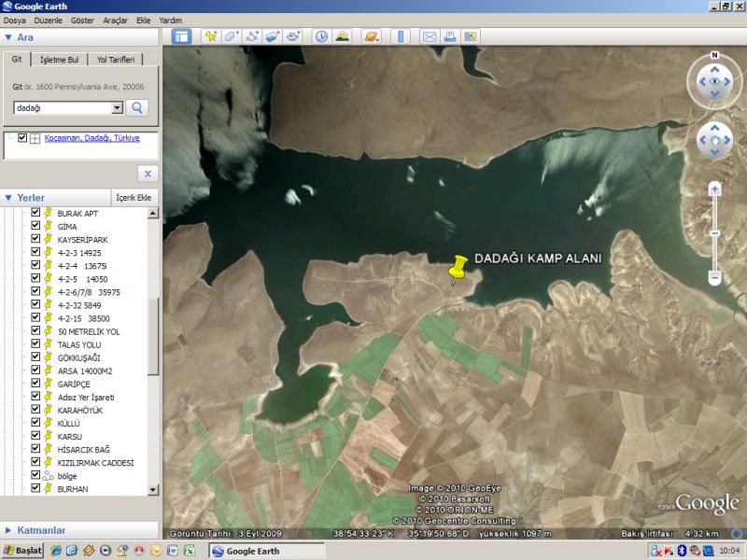Open the Düzenle menu
The height and width of the screenshot is (560, 747).
(49, 21)
